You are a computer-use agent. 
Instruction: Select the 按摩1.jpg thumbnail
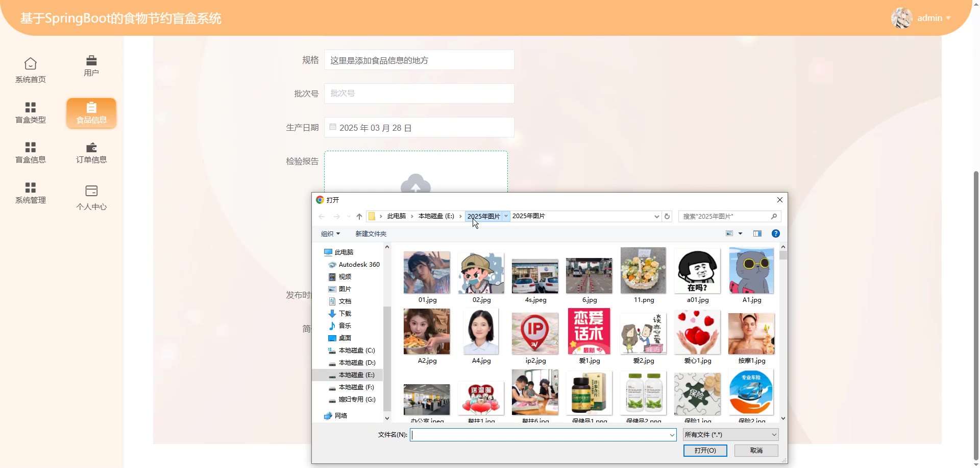(751, 333)
